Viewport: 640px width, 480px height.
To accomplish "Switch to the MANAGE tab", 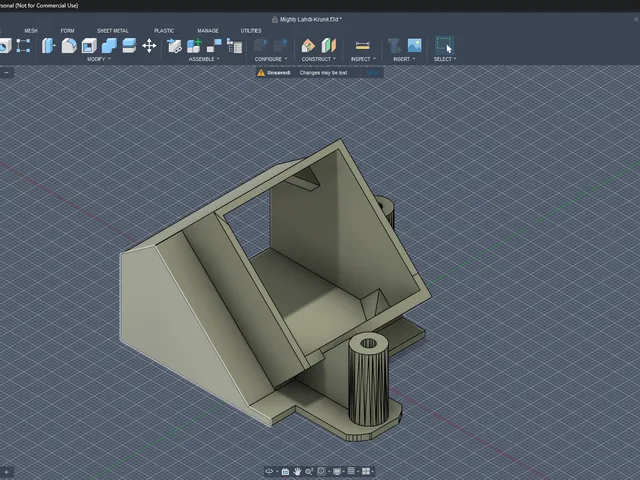I will [x=208, y=31].
